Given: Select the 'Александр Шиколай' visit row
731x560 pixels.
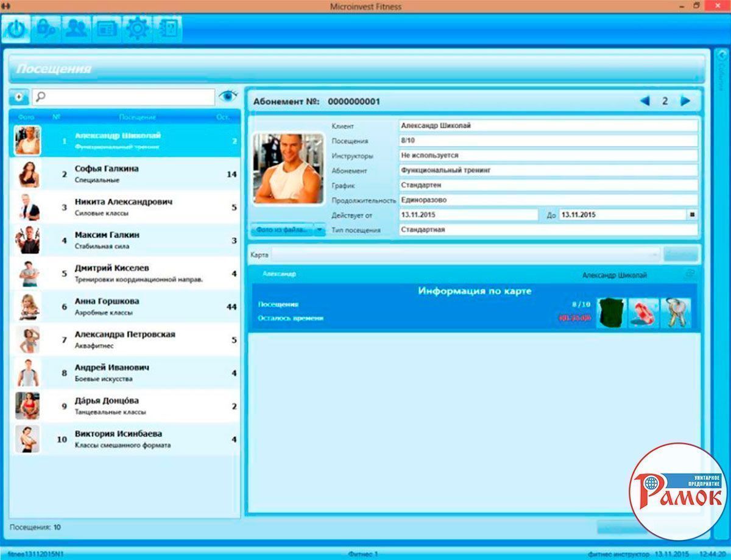Looking at the screenshot, I should point(125,141).
